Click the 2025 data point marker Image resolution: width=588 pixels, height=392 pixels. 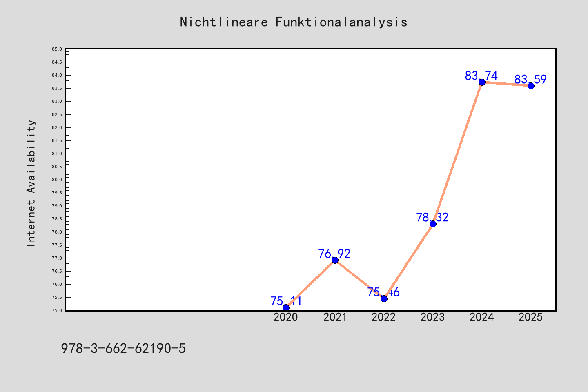pyautogui.click(x=531, y=86)
